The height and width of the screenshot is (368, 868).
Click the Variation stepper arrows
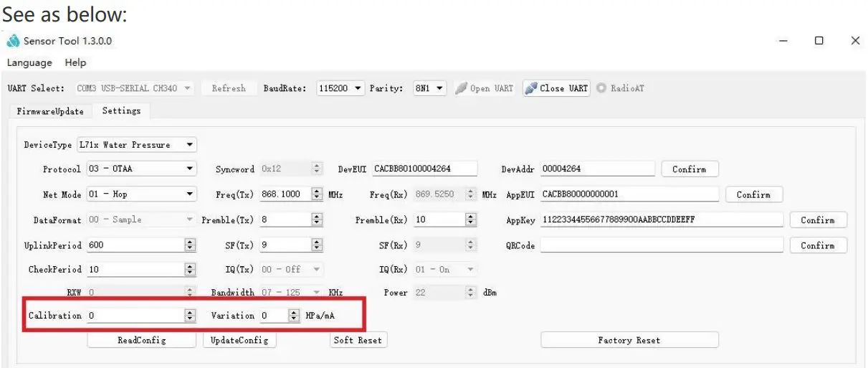(294, 316)
